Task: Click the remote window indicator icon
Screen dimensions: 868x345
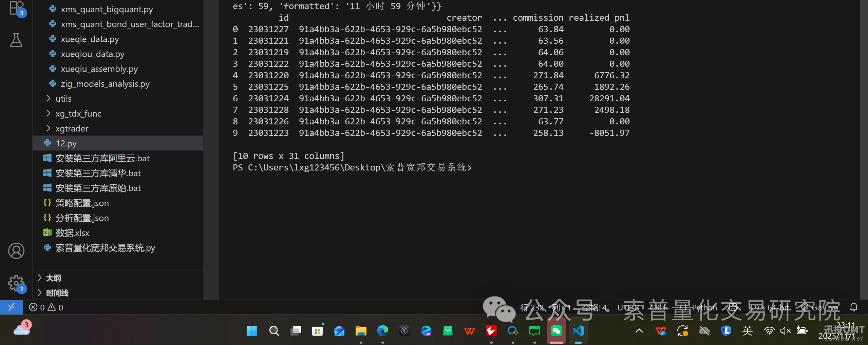Action: [x=12, y=307]
